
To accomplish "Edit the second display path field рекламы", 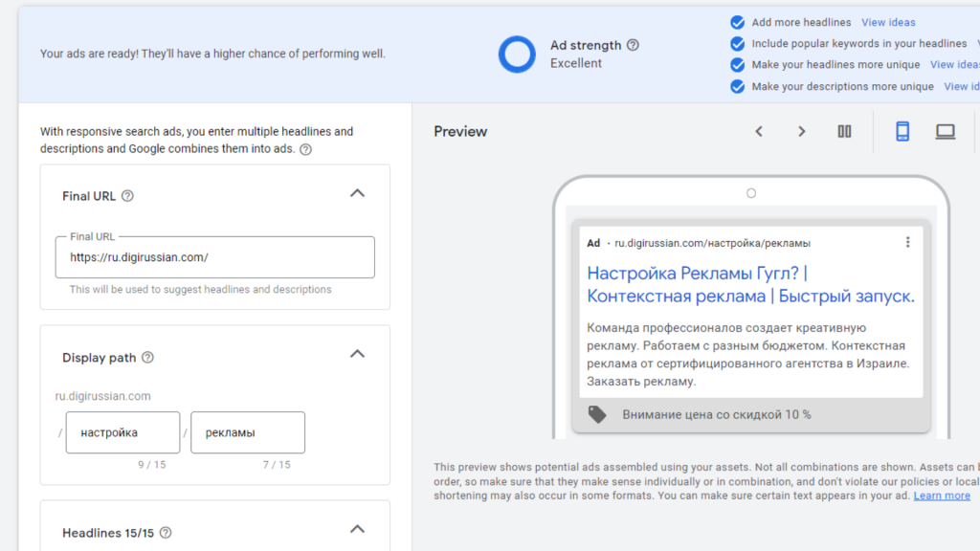I will 248,432.
